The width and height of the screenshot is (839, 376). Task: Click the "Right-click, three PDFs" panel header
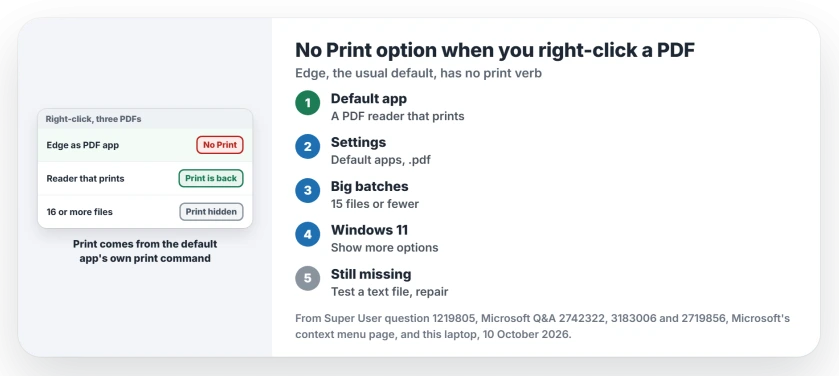[145, 119]
